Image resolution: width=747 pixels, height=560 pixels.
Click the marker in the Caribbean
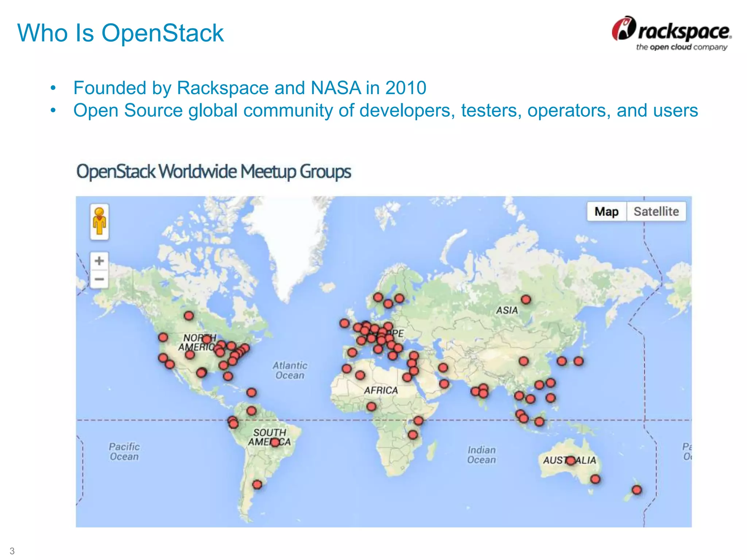251,393
